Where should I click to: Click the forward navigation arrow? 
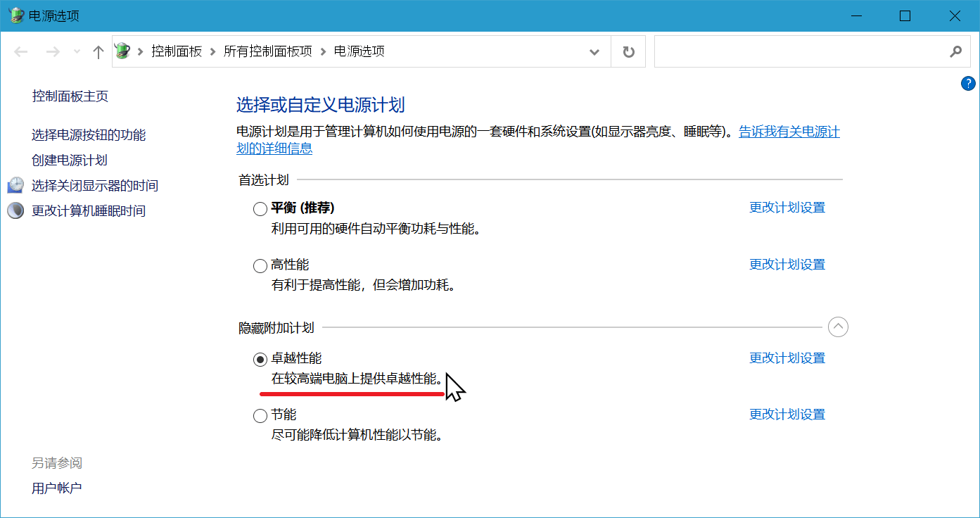coord(53,51)
